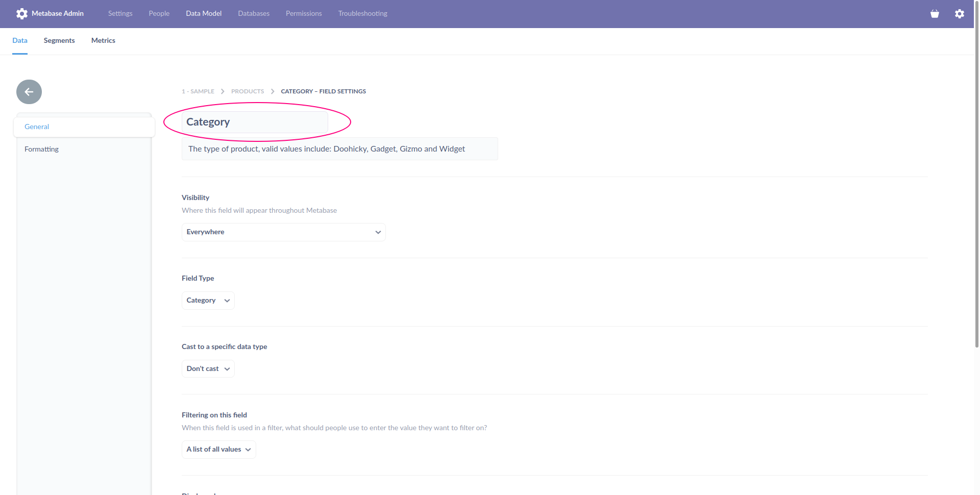Open the Don't cast dropdown

(x=208, y=369)
